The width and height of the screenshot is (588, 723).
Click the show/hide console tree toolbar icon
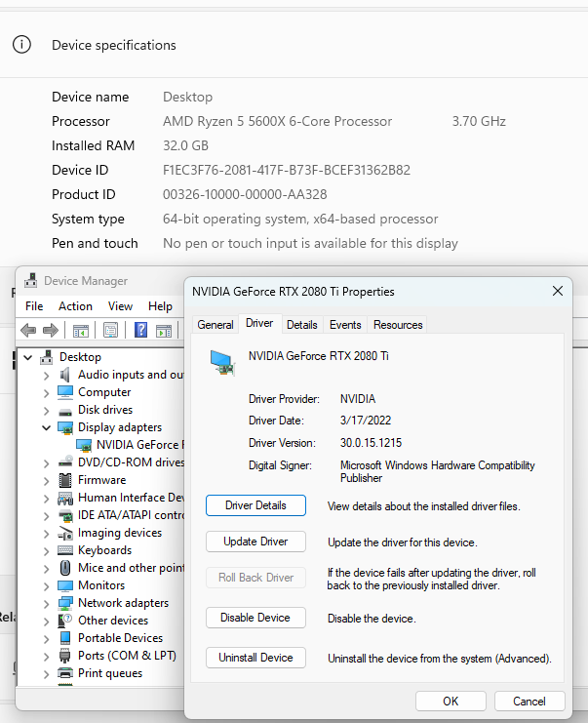click(x=81, y=330)
